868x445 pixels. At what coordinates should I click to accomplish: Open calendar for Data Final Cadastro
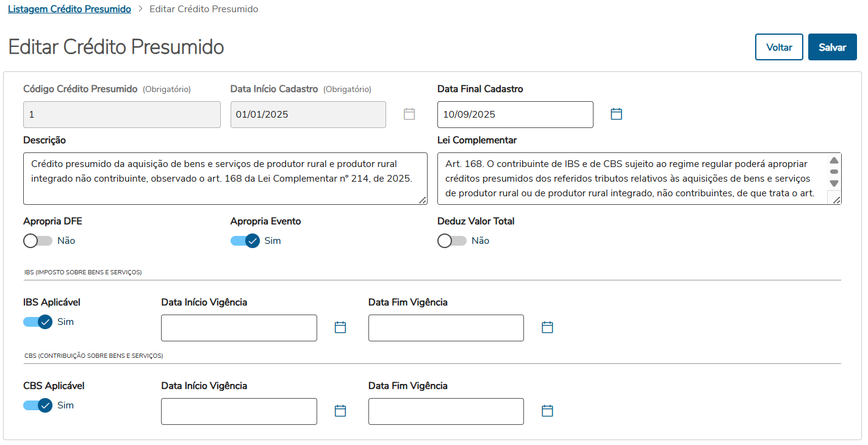616,114
